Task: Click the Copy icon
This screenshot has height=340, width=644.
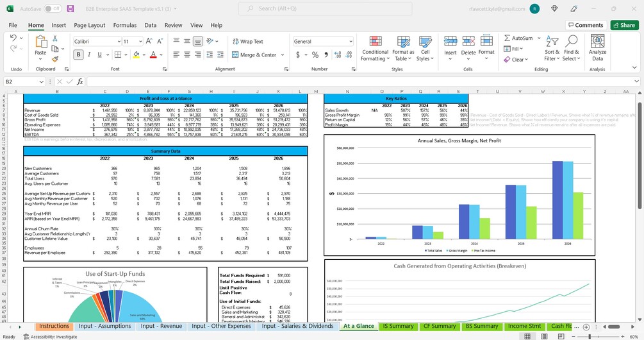Action: pos(54,49)
